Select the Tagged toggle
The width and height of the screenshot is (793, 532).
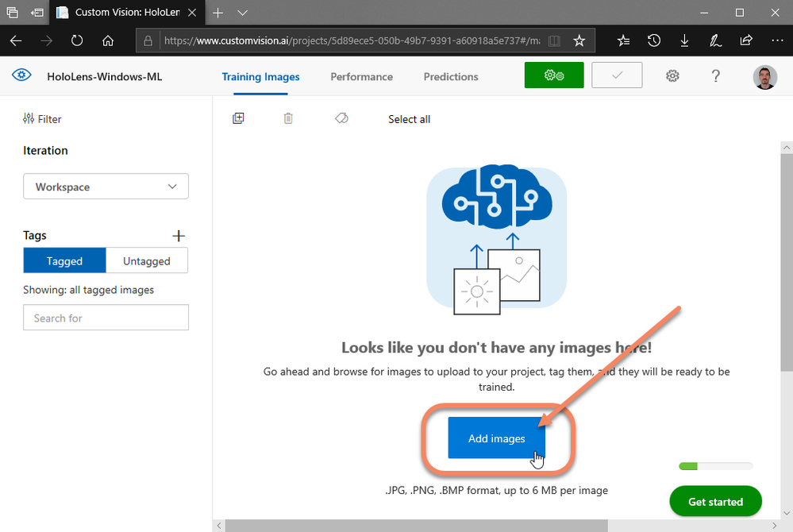tap(65, 261)
